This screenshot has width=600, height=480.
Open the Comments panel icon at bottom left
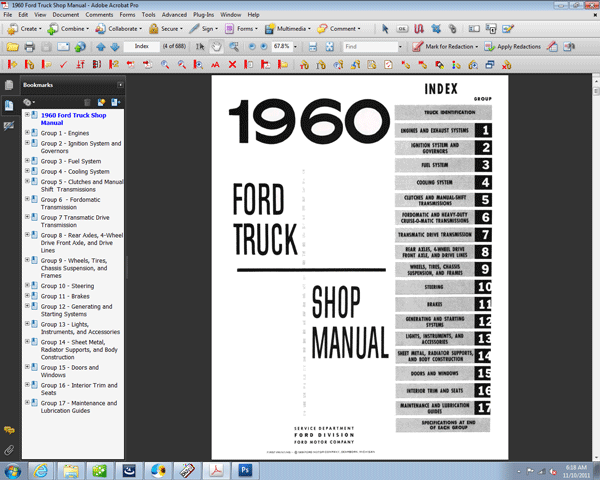pyautogui.click(x=9, y=430)
